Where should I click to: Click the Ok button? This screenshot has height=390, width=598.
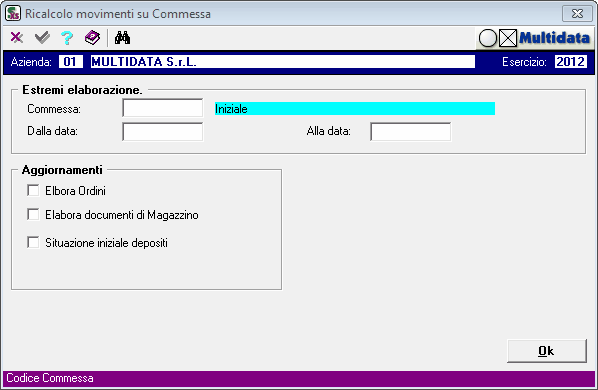pyautogui.click(x=547, y=351)
